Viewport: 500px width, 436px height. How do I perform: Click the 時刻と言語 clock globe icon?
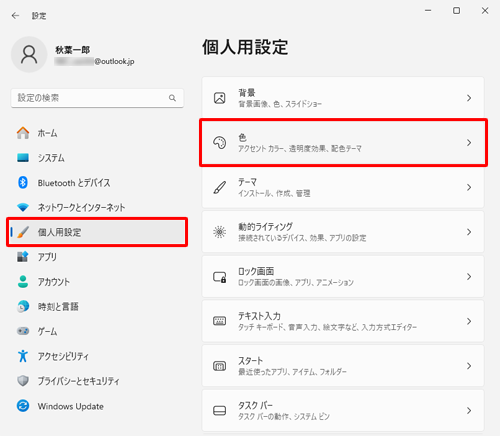23,306
